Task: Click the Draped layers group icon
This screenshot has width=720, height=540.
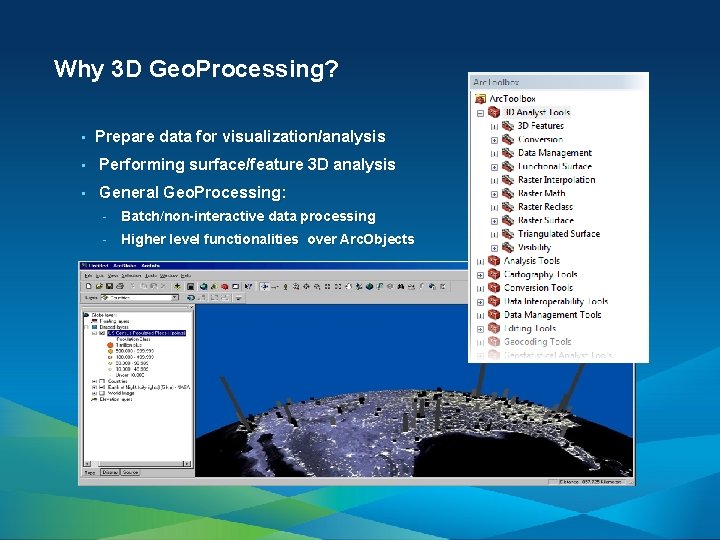Action: 94,327
